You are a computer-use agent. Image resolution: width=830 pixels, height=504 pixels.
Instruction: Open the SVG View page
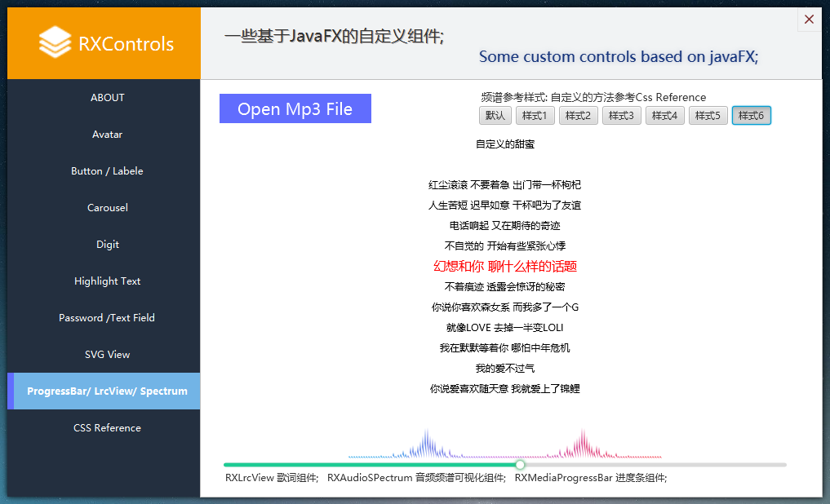pos(107,355)
